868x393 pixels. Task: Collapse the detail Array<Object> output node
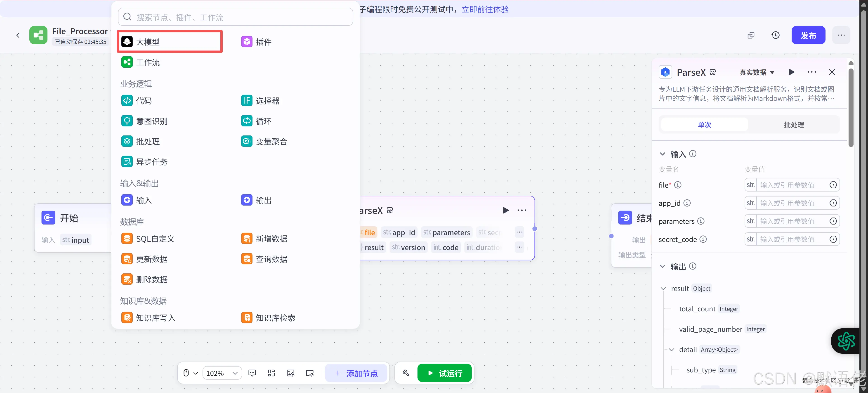click(x=672, y=349)
